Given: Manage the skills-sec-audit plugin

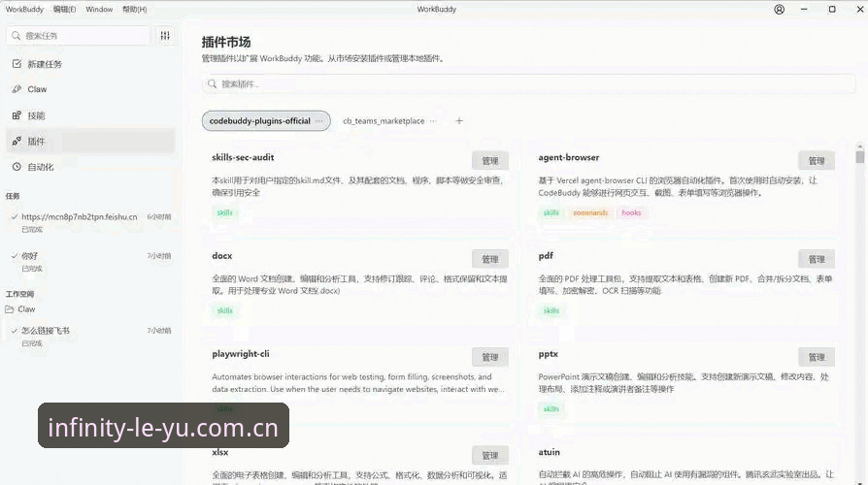Looking at the screenshot, I should 490,161.
